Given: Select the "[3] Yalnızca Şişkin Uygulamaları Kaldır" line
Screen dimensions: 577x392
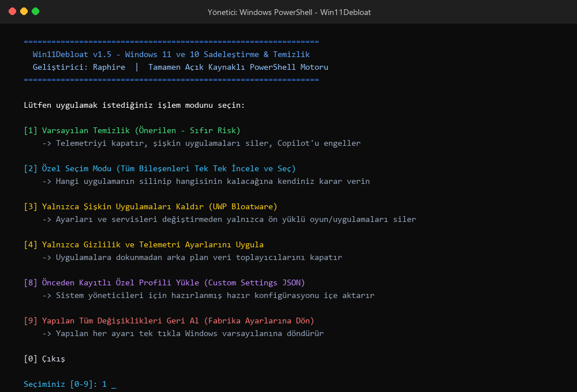Looking at the screenshot, I should pyautogui.click(x=151, y=206).
